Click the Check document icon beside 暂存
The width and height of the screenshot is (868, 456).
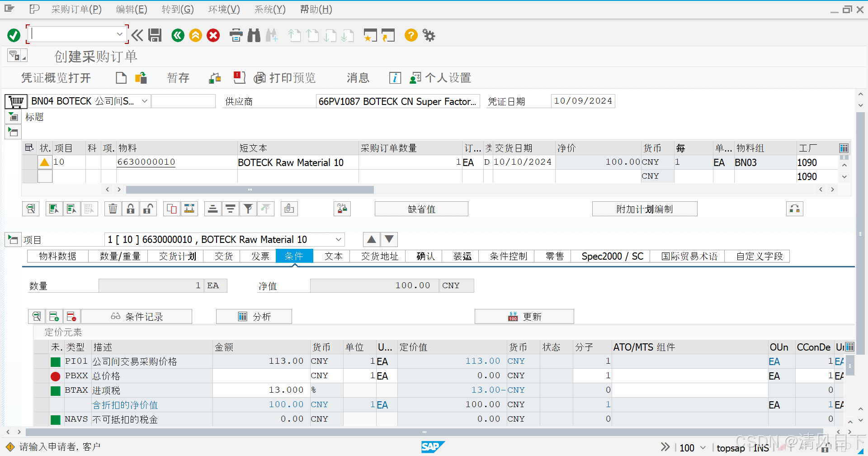click(215, 78)
